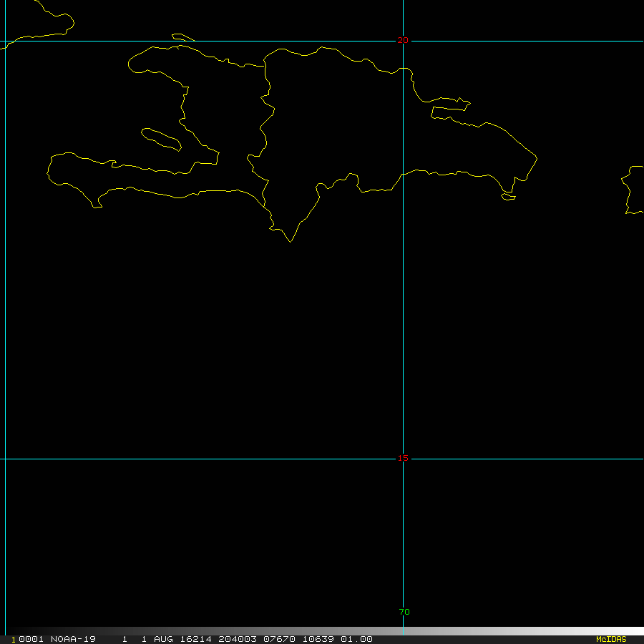644x644 pixels.
Task: Click the red 20 latitude label
Action: pos(403,41)
